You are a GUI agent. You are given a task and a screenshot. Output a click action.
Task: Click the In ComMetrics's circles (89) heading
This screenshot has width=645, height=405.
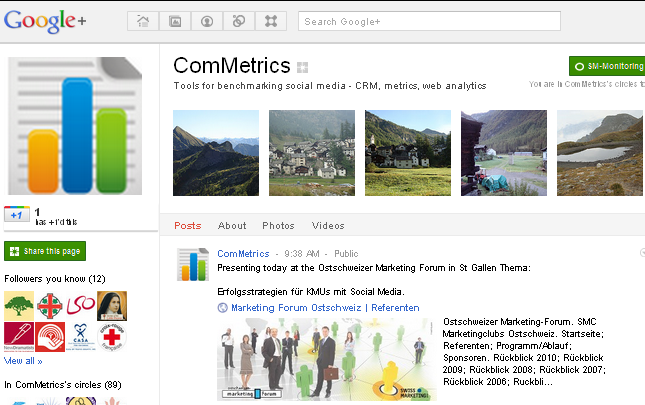click(x=63, y=385)
